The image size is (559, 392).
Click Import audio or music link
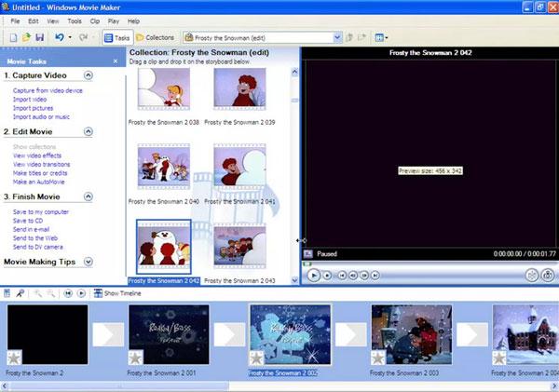pos(41,116)
